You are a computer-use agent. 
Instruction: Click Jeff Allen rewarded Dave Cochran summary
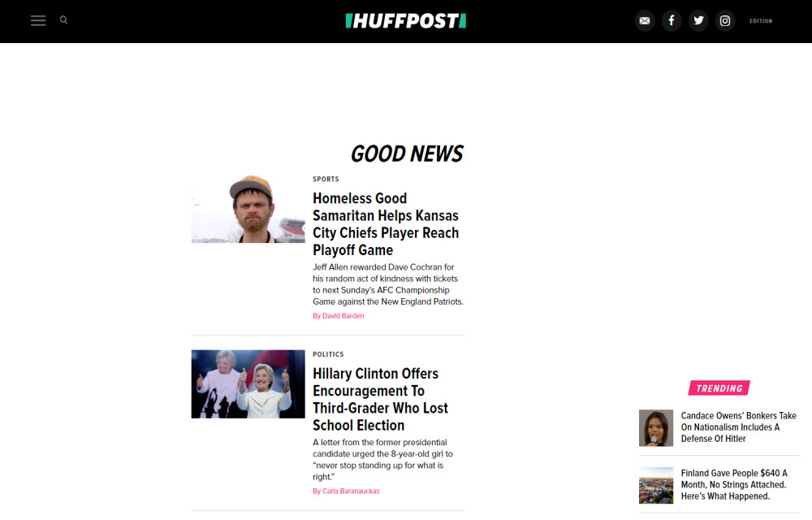[x=388, y=284]
